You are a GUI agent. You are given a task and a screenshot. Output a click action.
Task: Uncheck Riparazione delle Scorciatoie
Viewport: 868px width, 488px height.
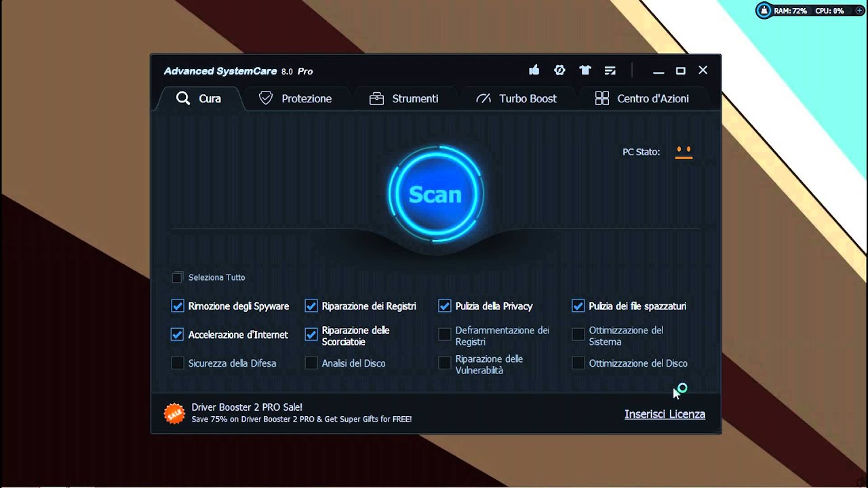311,334
